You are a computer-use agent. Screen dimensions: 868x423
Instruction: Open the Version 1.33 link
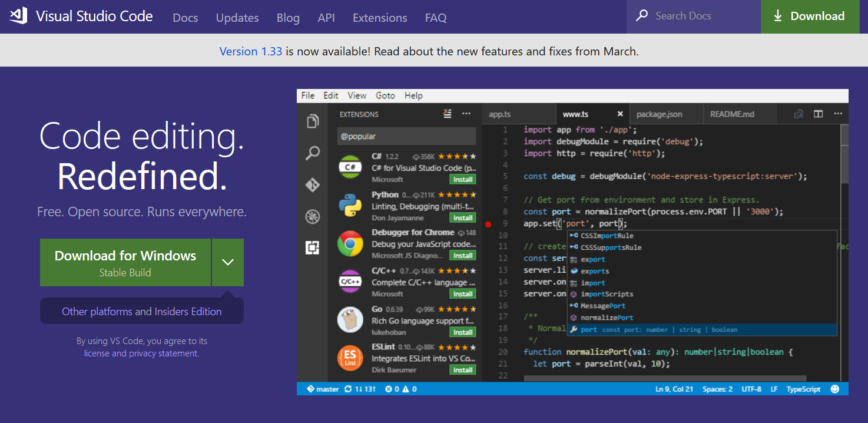click(251, 51)
